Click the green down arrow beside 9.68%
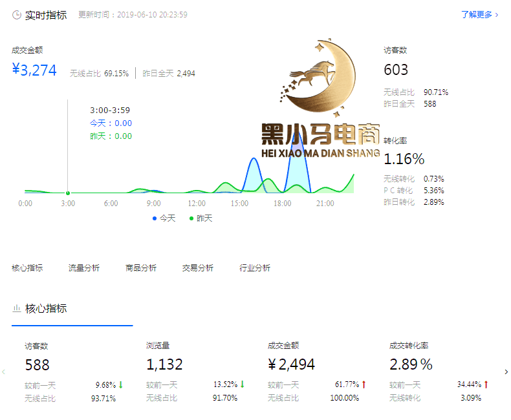The height and width of the screenshot is (420, 511). pyautogui.click(x=120, y=385)
